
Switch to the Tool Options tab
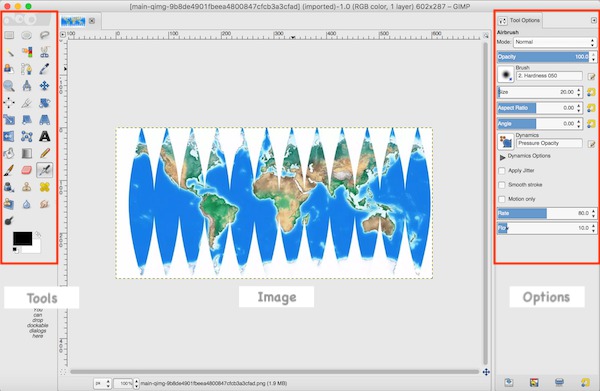[x=519, y=20]
